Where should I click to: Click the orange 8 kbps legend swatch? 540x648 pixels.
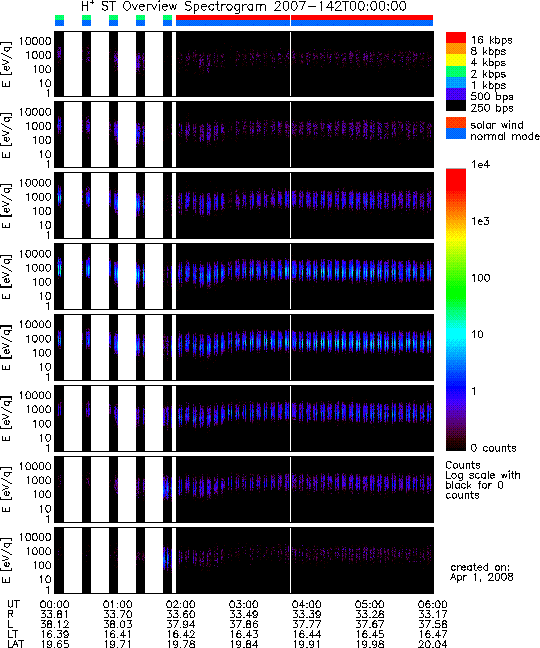pos(456,49)
